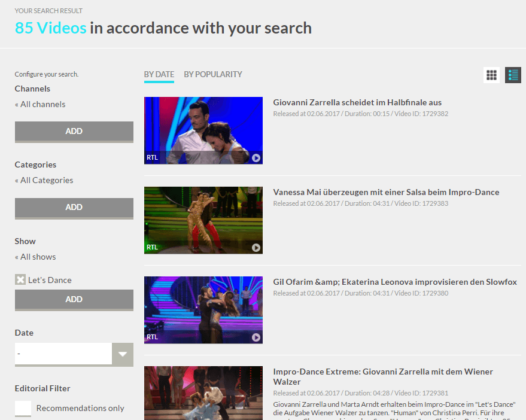The width and height of the screenshot is (526, 420).
Task: Reset to All channels link
Action: coord(42,104)
